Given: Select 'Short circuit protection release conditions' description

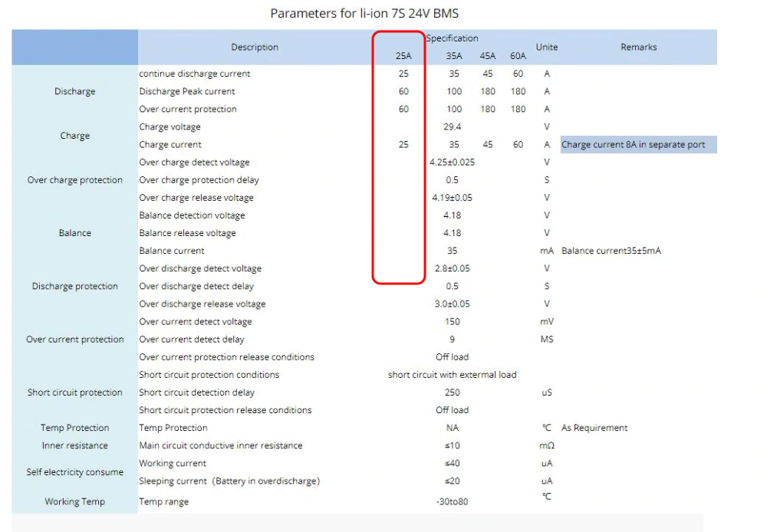Looking at the screenshot, I should (225, 410).
